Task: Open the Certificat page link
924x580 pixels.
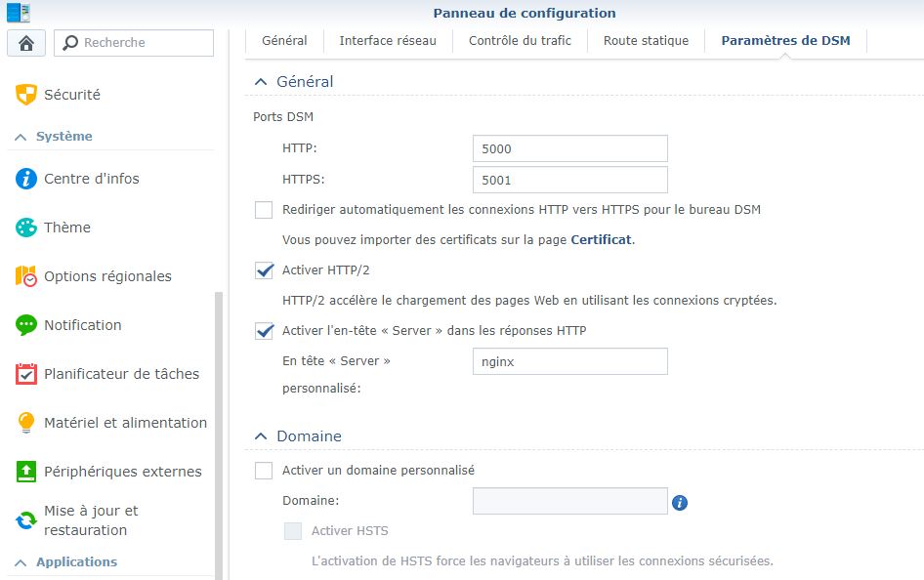Action: (601, 239)
